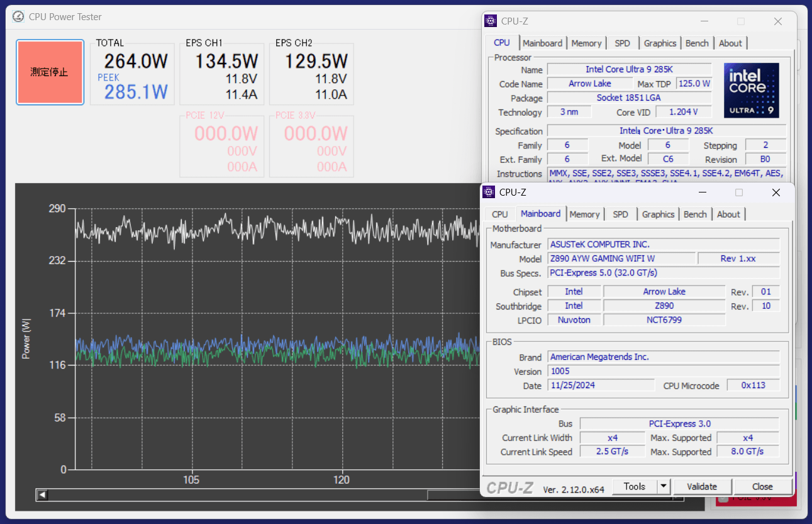Select Mainboard tab in the Motherboard CPU-Z window
This screenshot has width=812, height=524.
point(540,214)
